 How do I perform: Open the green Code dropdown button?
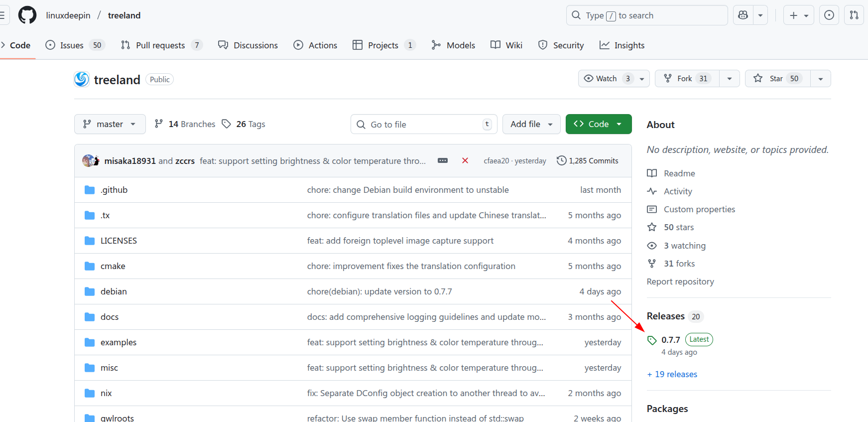[x=599, y=124]
